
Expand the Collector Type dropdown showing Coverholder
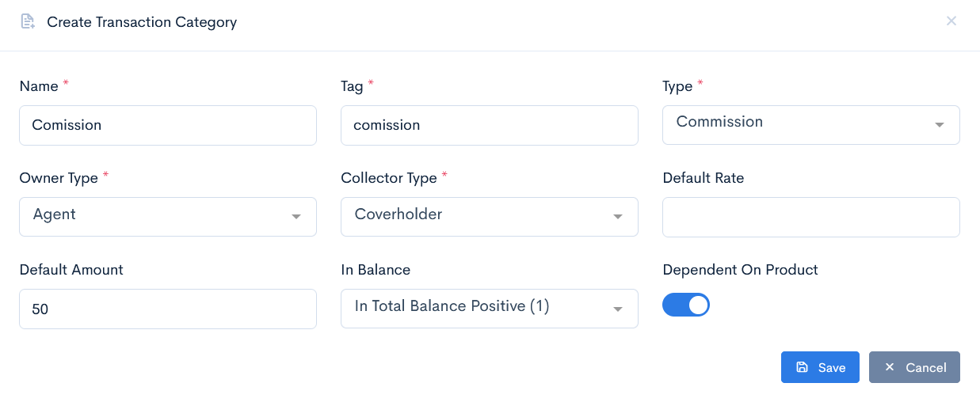tap(490, 217)
